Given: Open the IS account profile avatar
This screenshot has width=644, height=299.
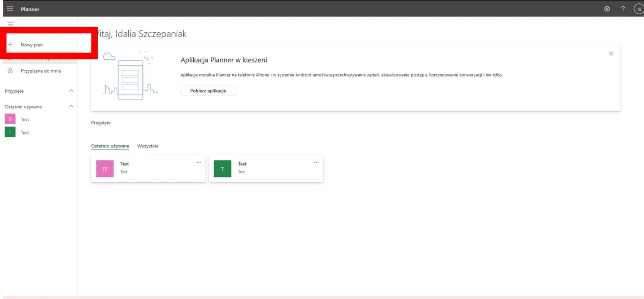Looking at the screenshot, I should click(639, 9).
